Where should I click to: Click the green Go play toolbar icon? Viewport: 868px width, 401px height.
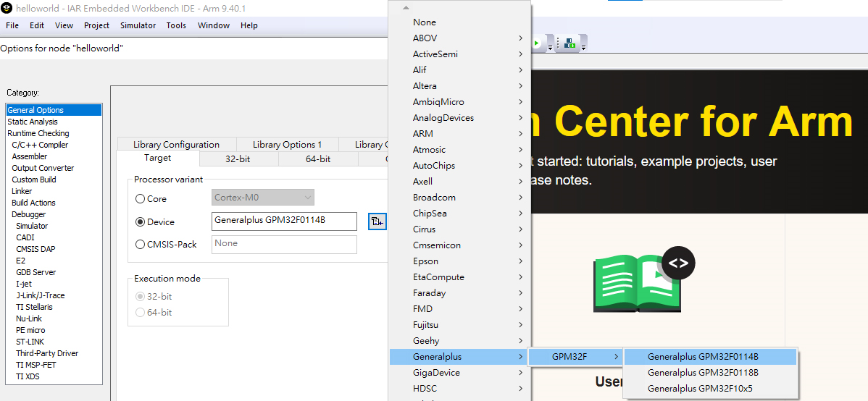click(x=536, y=43)
